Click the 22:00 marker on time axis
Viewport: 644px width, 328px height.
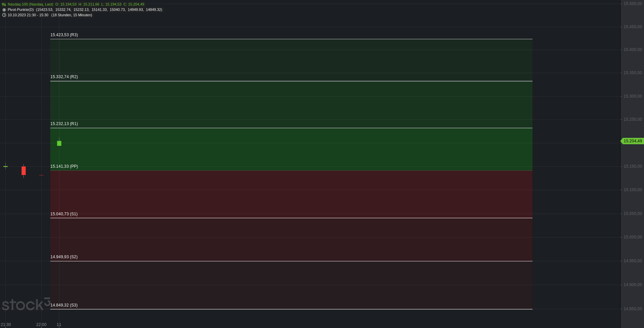pos(41,325)
